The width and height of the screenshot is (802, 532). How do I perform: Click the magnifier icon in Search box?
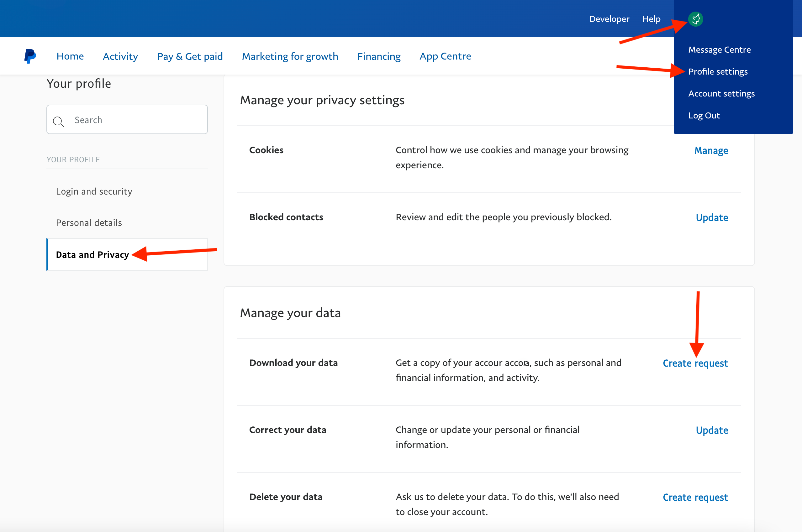coord(58,122)
